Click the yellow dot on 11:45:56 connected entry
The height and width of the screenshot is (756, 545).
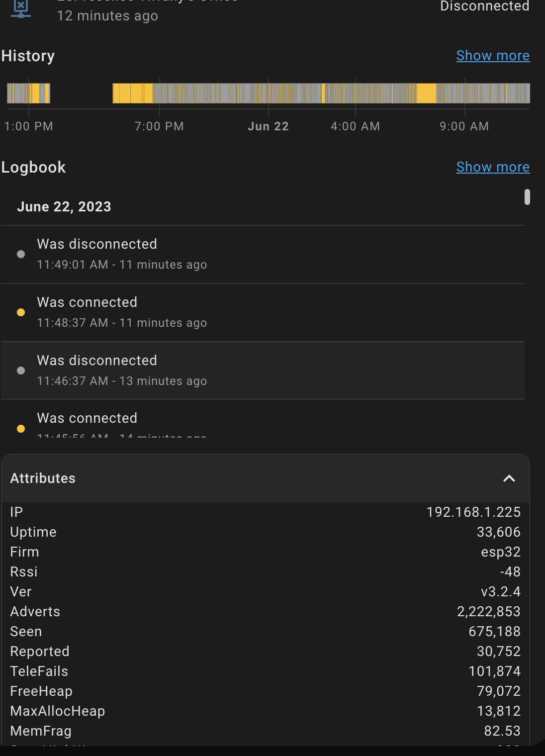point(20,428)
